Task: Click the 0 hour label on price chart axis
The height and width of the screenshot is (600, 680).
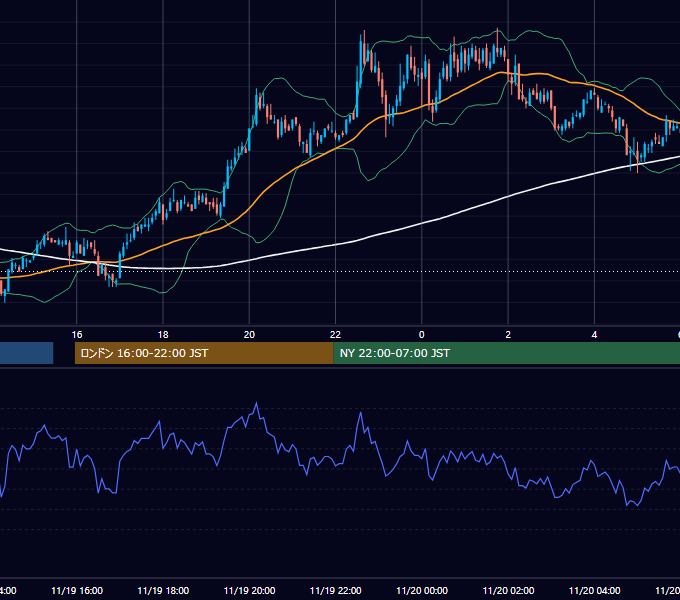Action: tap(422, 335)
